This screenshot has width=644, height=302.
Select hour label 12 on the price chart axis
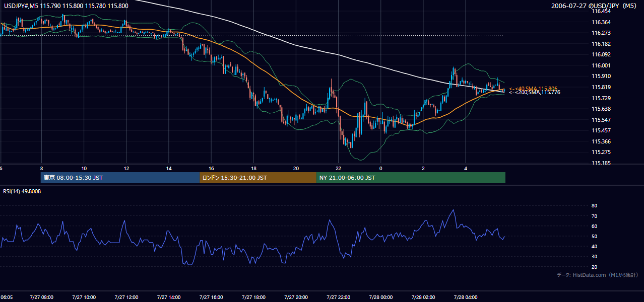126,169
